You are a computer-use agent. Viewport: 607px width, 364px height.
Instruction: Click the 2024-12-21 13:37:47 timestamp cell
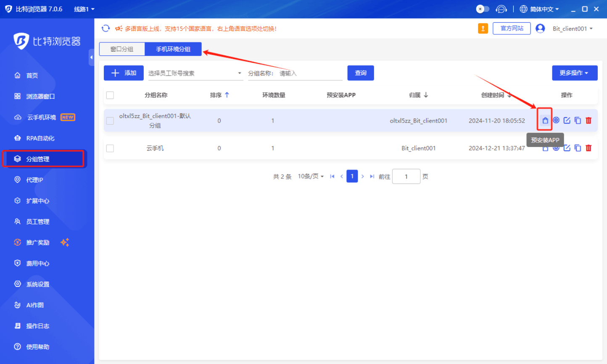[x=497, y=148]
